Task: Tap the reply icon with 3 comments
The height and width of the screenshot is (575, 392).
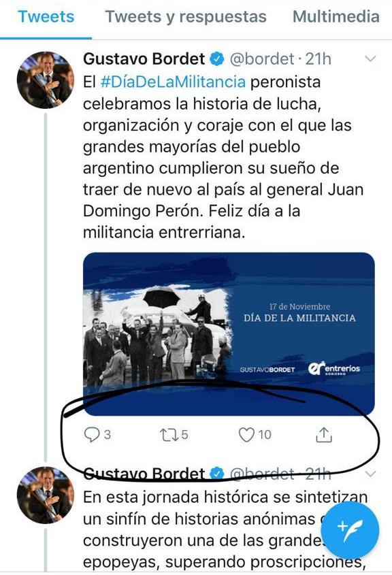Action: point(92,435)
